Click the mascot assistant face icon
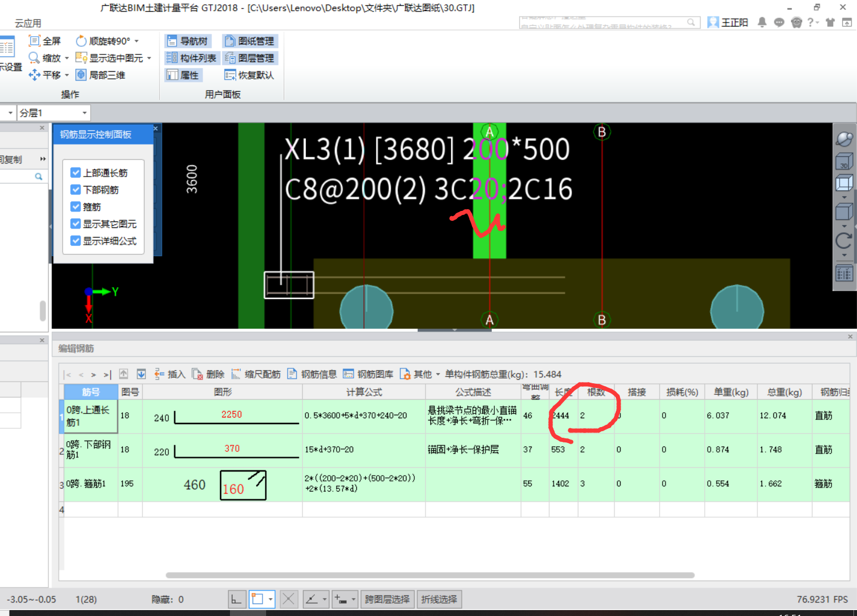857x616 pixels. tap(797, 23)
